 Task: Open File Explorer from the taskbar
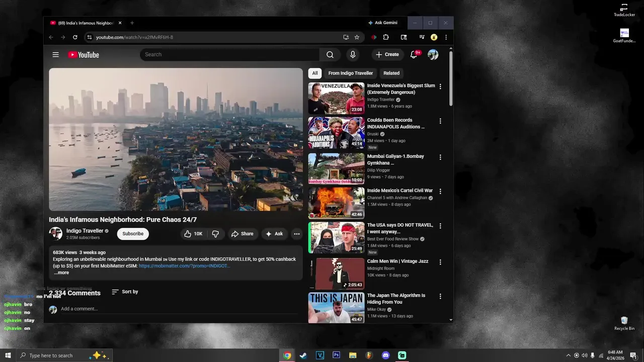click(353, 355)
